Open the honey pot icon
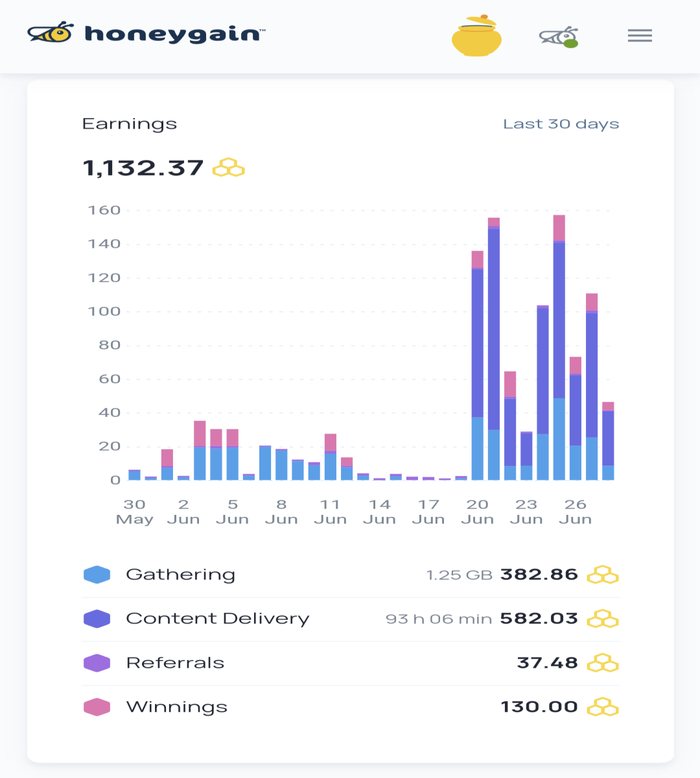The height and width of the screenshot is (778, 700). click(x=476, y=36)
